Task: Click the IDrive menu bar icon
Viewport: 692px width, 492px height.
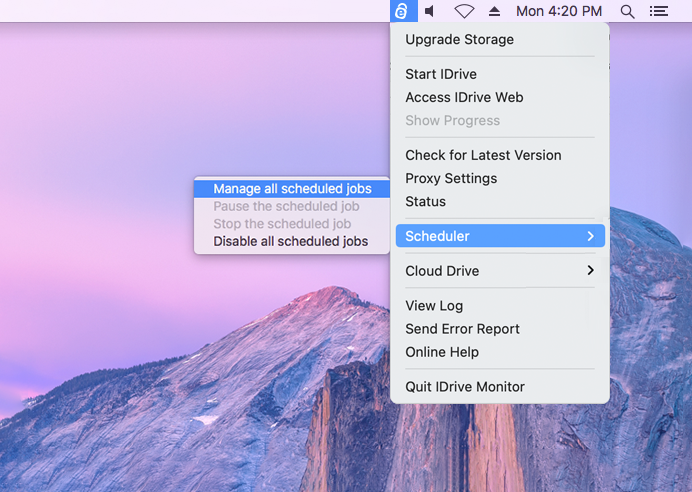Action: (403, 11)
